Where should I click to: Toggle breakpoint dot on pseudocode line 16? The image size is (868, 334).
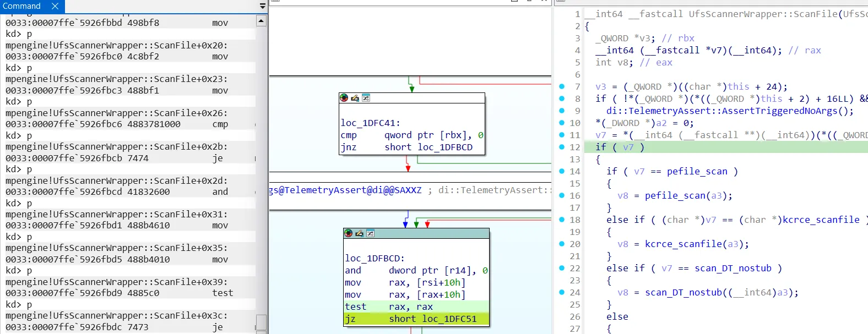(x=562, y=195)
